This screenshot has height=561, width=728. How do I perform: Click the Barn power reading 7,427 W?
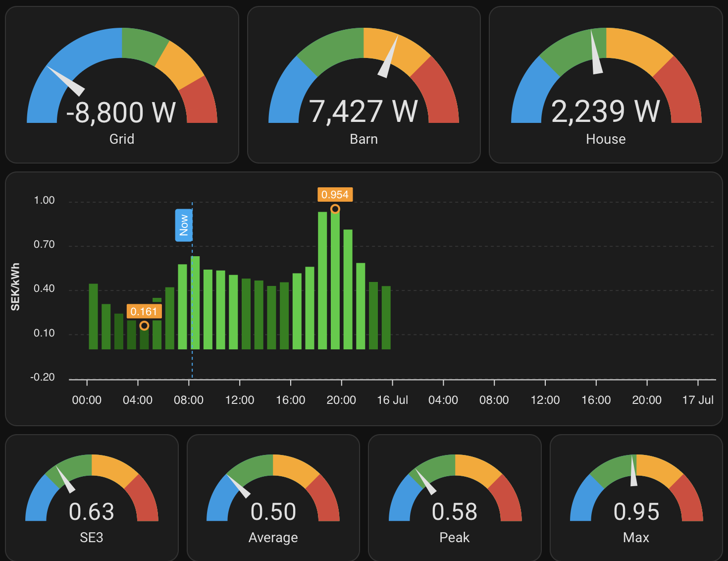[x=364, y=112]
